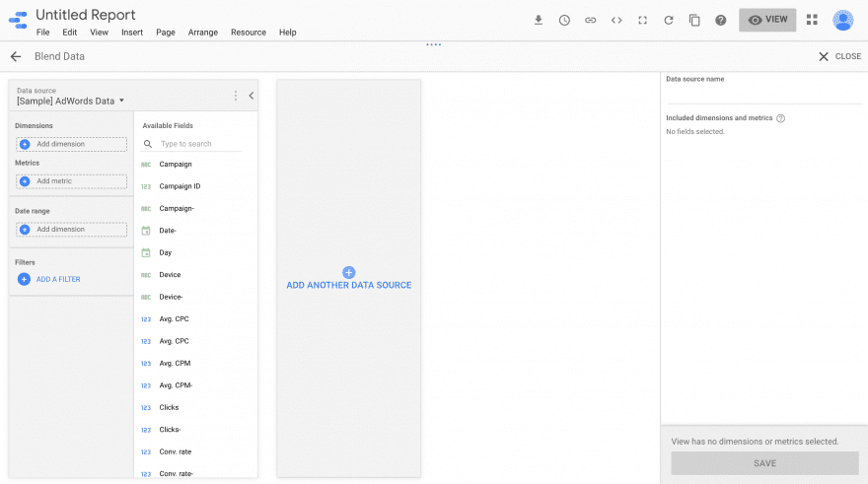Click the Data source name input field
The height and width of the screenshot is (484, 868).
click(763, 96)
